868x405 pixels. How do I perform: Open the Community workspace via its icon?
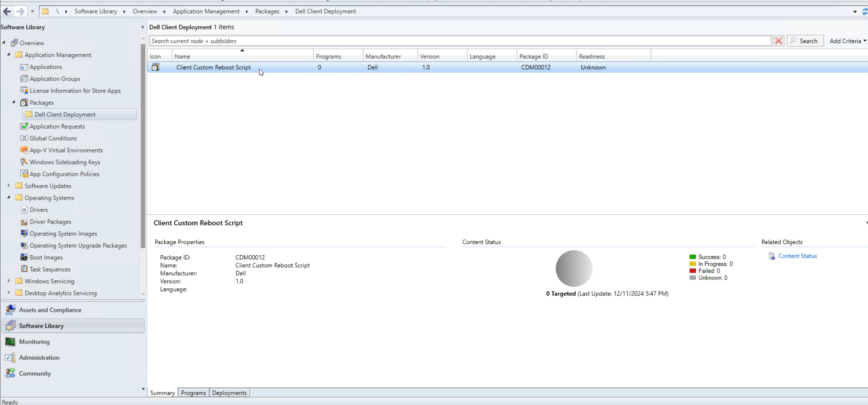click(11, 373)
